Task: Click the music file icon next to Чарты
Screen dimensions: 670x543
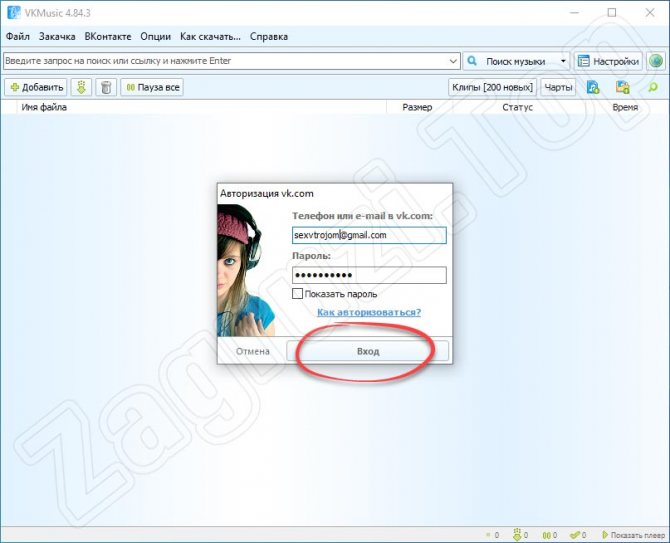Action: coord(594,87)
